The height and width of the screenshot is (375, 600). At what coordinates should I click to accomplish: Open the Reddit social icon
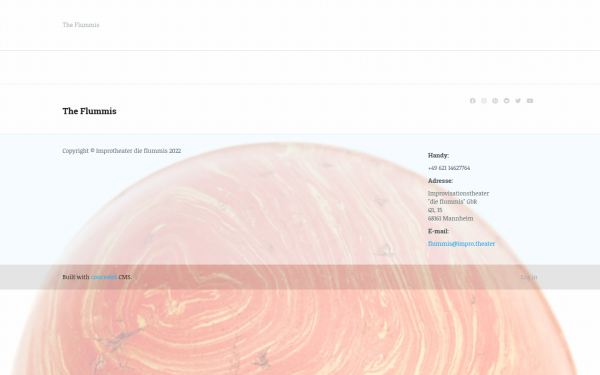point(507,101)
